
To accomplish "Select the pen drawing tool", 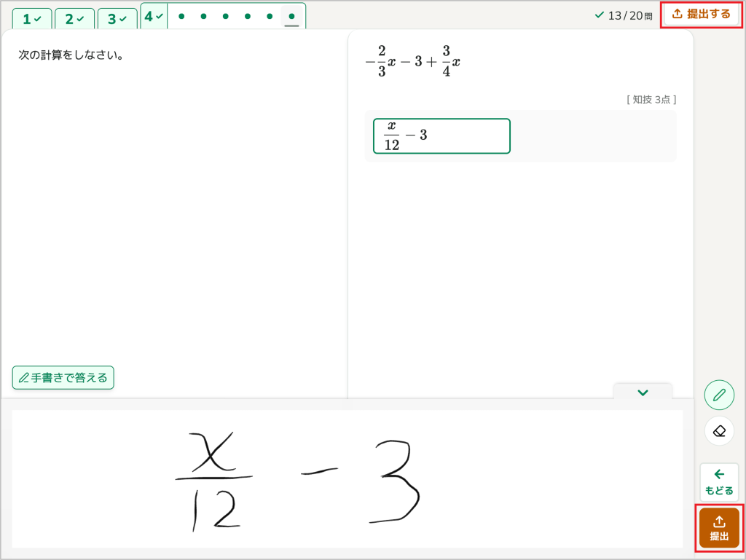I will [719, 395].
